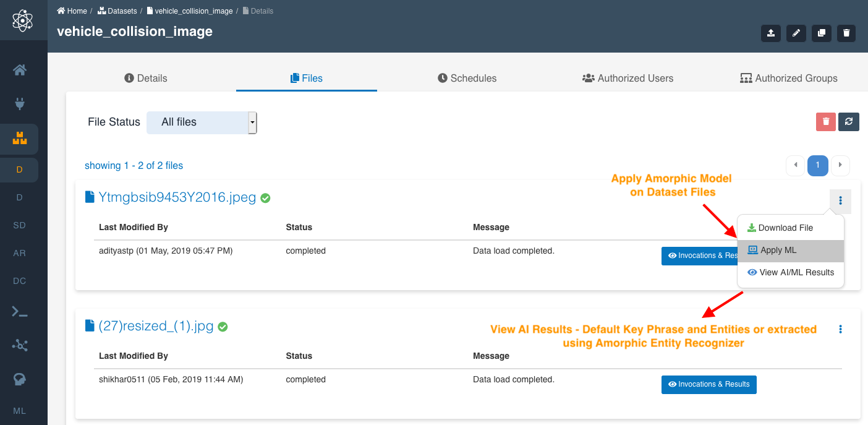Click the red delete files button
868x425 pixels.
pyautogui.click(x=825, y=122)
